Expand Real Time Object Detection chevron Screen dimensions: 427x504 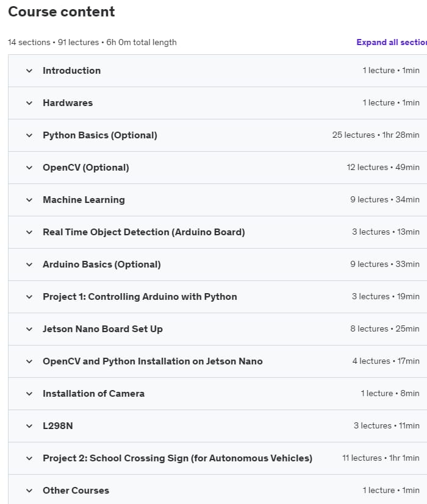pos(29,232)
